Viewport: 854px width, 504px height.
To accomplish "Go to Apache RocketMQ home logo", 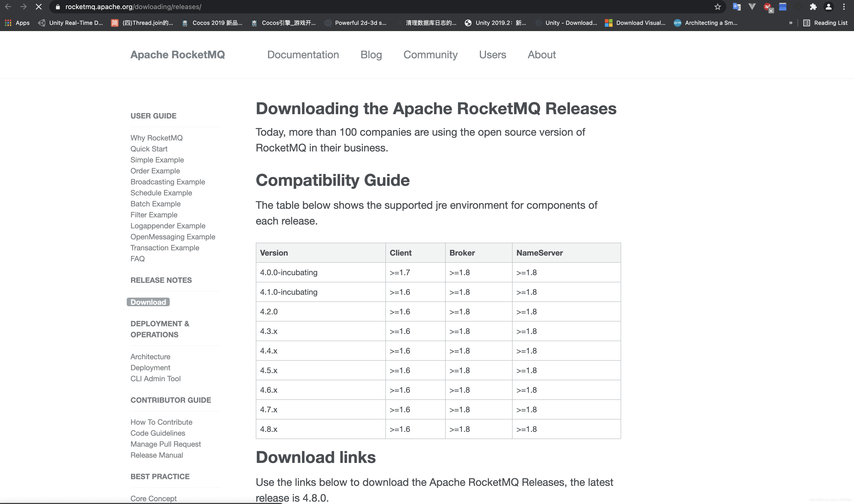I will click(x=177, y=55).
